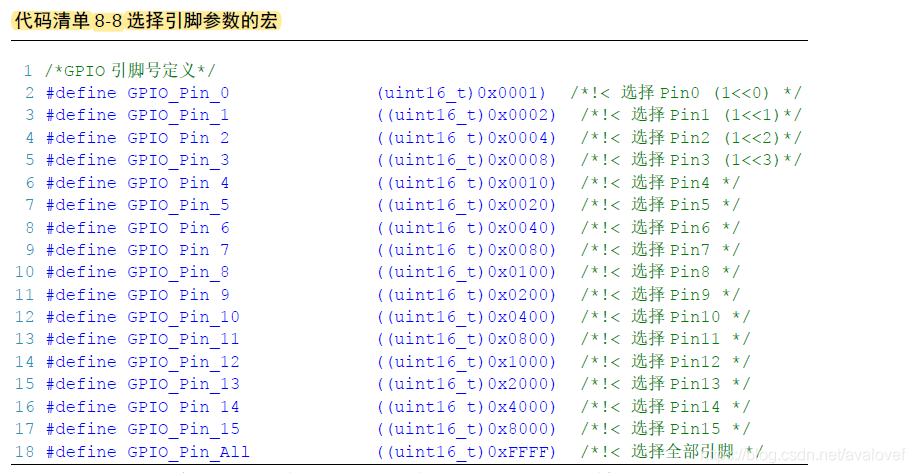
Task: Click the macro name GPIO_Pin_13
Action: click(x=184, y=384)
